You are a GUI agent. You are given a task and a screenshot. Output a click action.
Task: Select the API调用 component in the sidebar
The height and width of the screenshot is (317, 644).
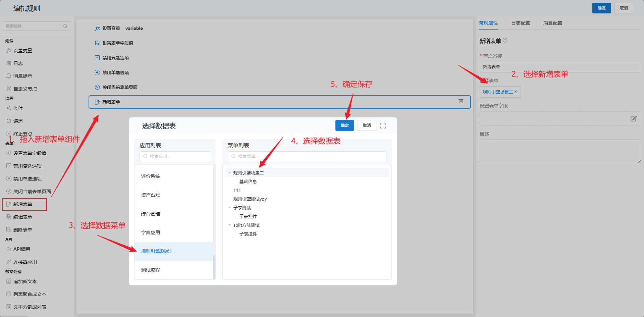tap(22, 249)
